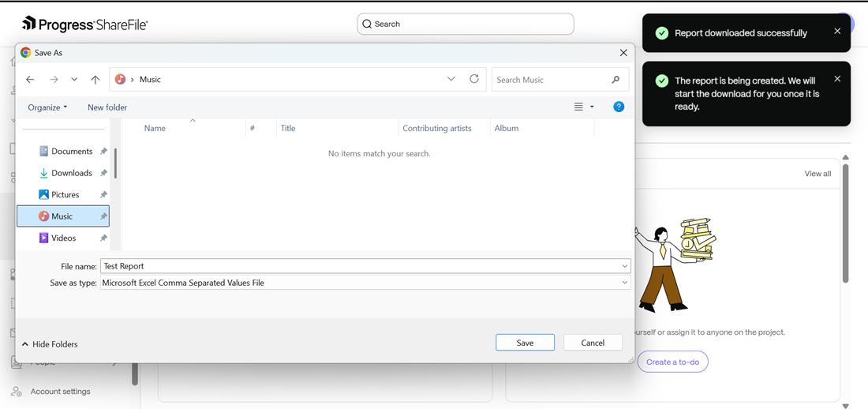Expand the address bar previous locations dropdown
This screenshot has height=409, width=868.
[x=451, y=79]
